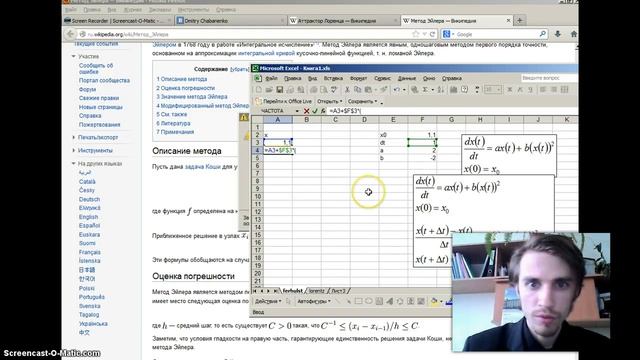Click the Excel formula bar text
The height and width of the screenshot is (360, 640).
[x=346, y=111]
